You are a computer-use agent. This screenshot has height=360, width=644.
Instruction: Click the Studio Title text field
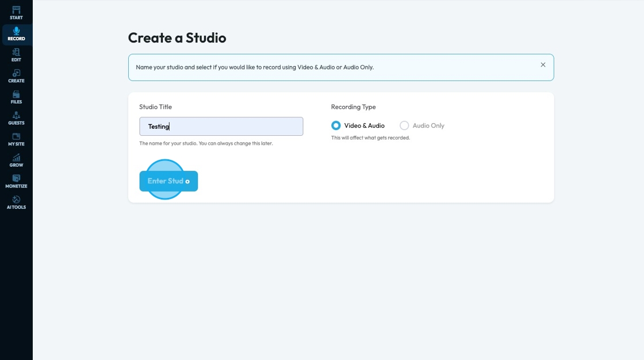point(221,127)
